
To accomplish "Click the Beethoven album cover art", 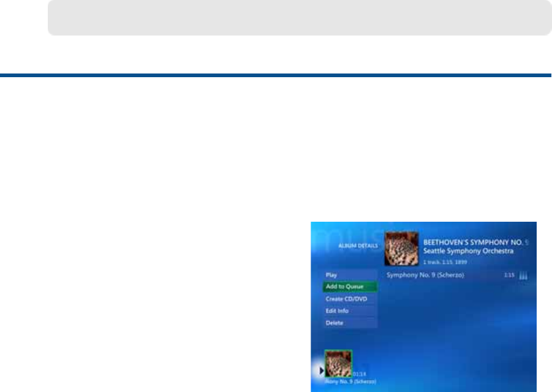I will pos(401,249).
